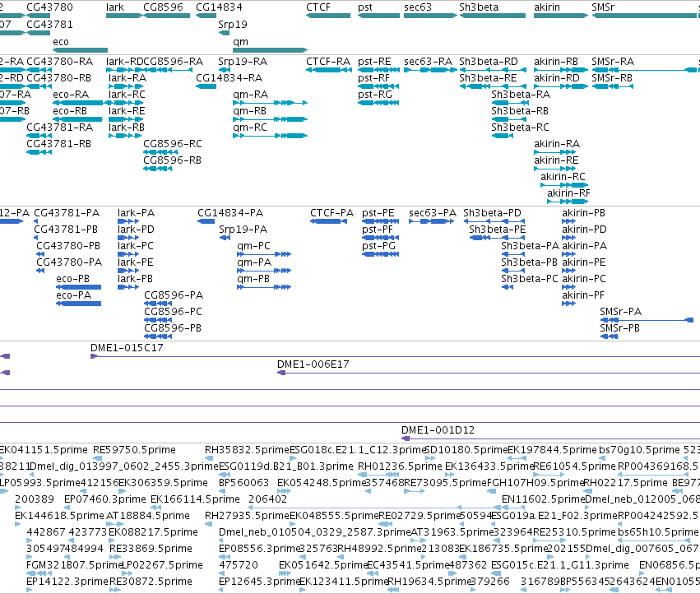Select EST RH48992.5prime
The width and height of the screenshot is (700, 594).
(x=380, y=549)
